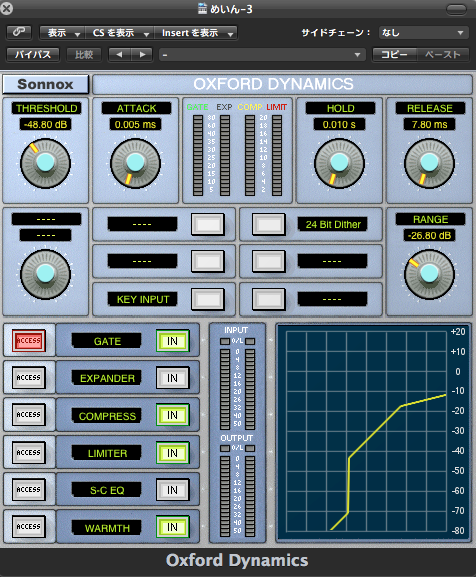Click the window zoom pill button
Image resolution: width=476 pixels, height=577 pixels.
coord(457,9)
